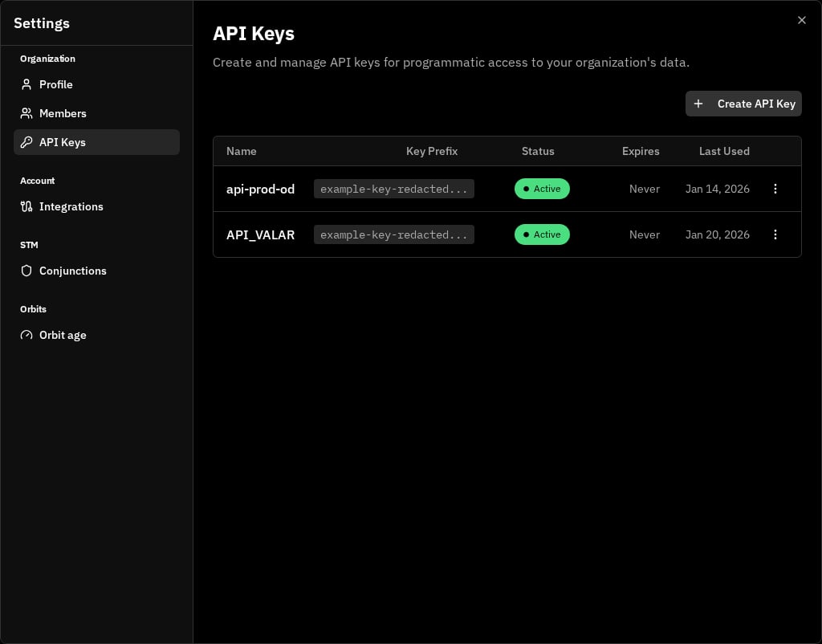Open the actions menu for api-prod-od
This screenshot has height=644, width=822.
coord(775,189)
